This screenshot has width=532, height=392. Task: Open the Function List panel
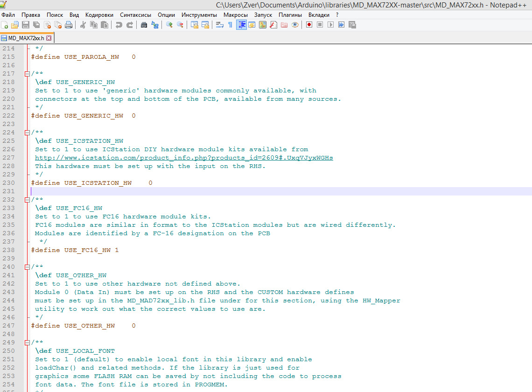coord(273,25)
